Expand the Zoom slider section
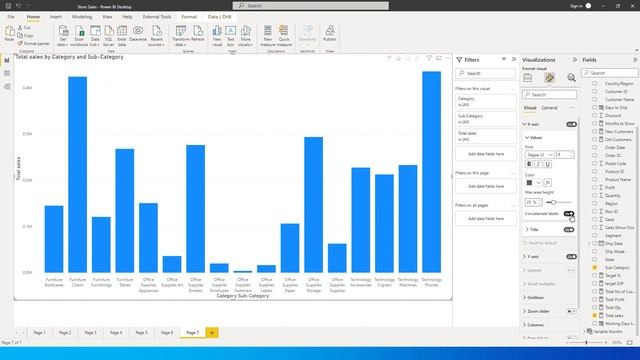Viewport: 640px width, 360px height. click(525, 311)
